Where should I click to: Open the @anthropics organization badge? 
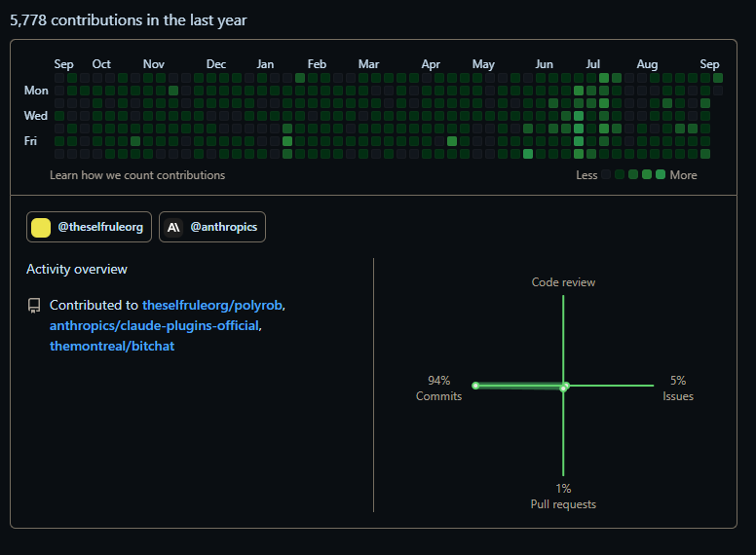[x=212, y=227]
